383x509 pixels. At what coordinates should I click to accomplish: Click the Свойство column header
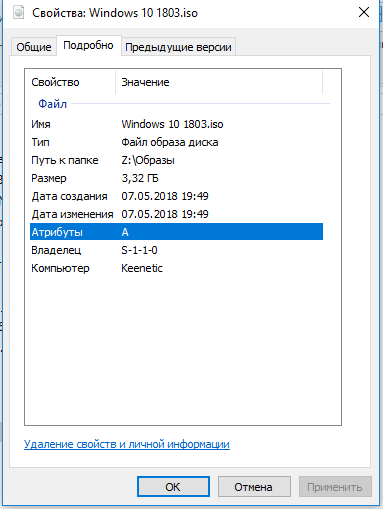pos(55,82)
